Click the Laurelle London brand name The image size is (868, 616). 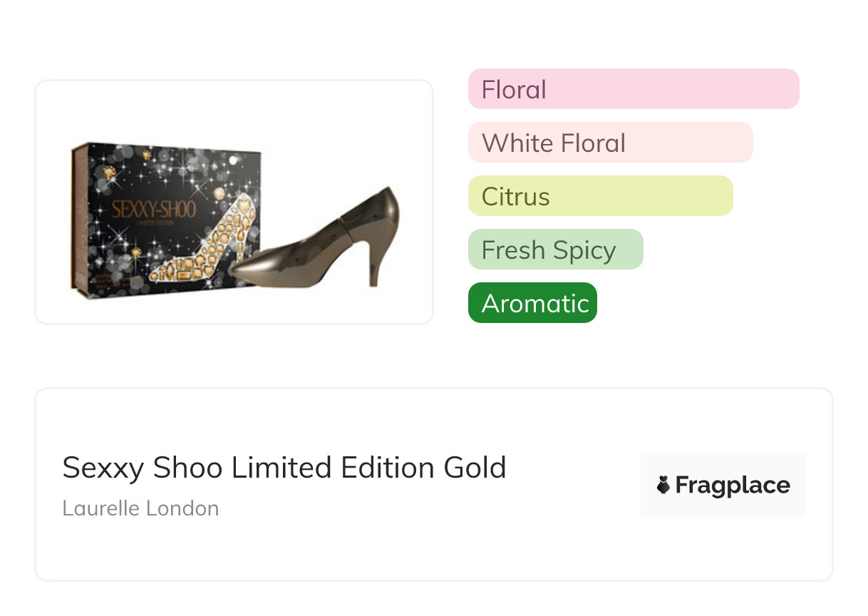(140, 508)
